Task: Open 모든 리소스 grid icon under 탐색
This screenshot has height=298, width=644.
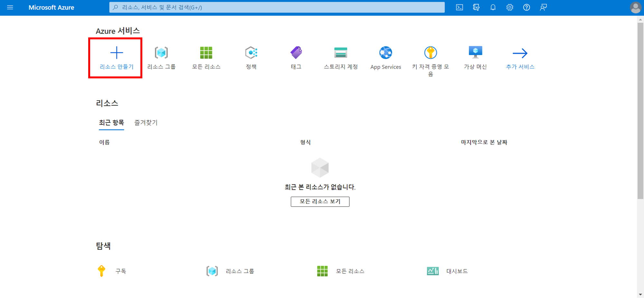Action: tap(322, 271)
